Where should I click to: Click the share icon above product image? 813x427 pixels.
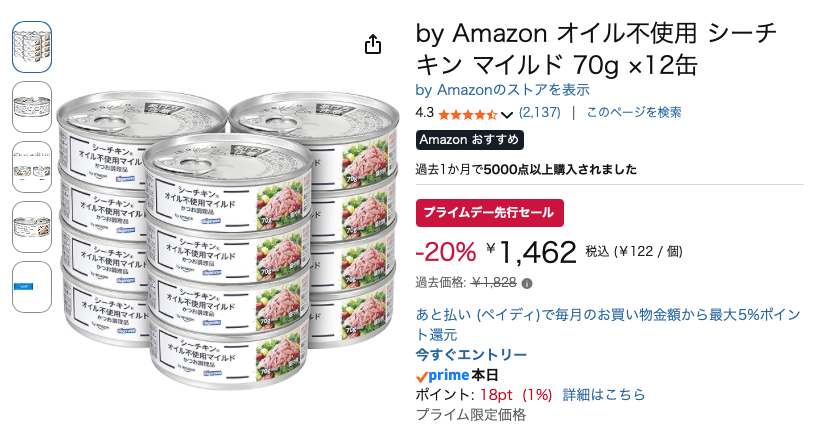[x=373, y=45]
